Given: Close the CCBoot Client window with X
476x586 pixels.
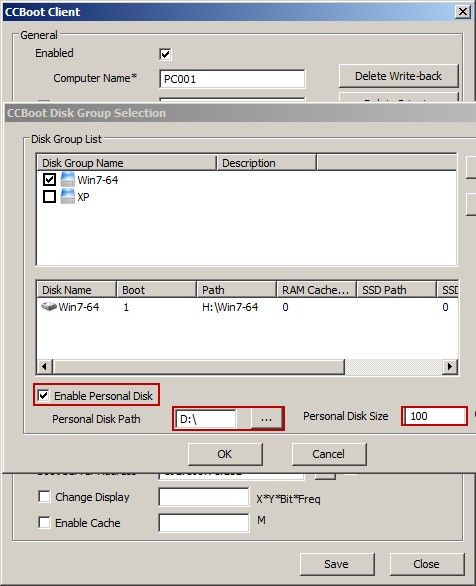Looking at the screenshot, I should click(x=463, y=12).
